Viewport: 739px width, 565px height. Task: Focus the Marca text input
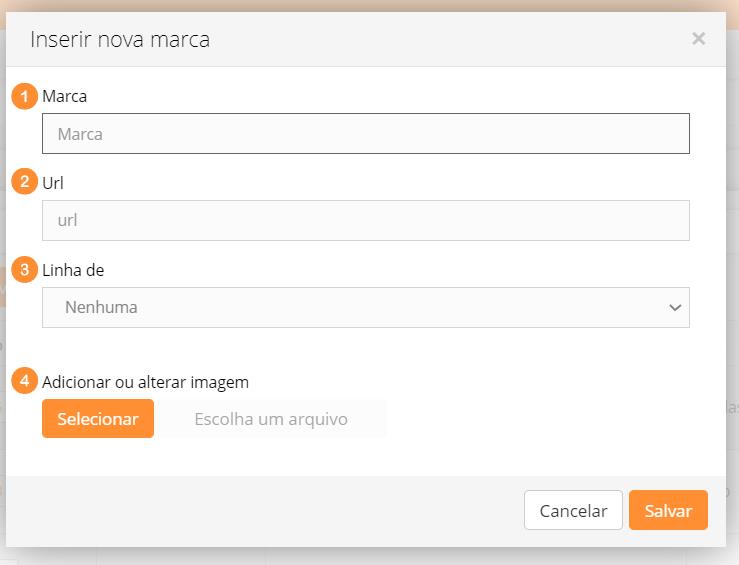tap(365, 134)
